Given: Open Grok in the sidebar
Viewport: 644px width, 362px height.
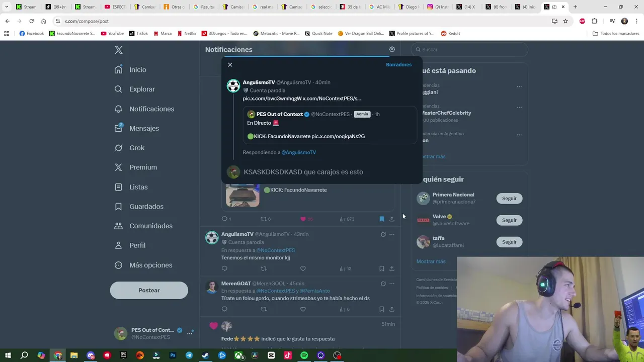Looking at the screenshot, I should coord(129,148).
